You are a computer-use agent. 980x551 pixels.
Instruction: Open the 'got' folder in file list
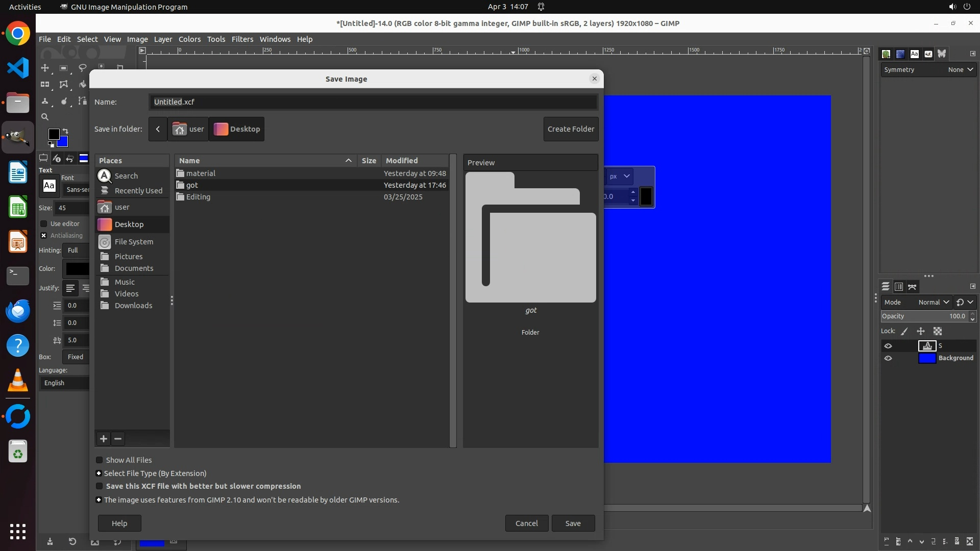tap(192, 185)
